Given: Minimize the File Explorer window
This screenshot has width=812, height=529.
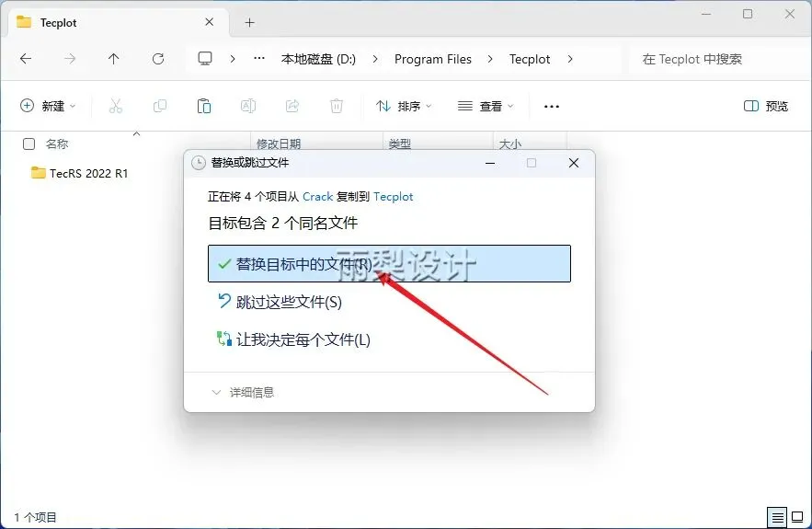Looking at the screenshot, I should [x=706, y=14].
